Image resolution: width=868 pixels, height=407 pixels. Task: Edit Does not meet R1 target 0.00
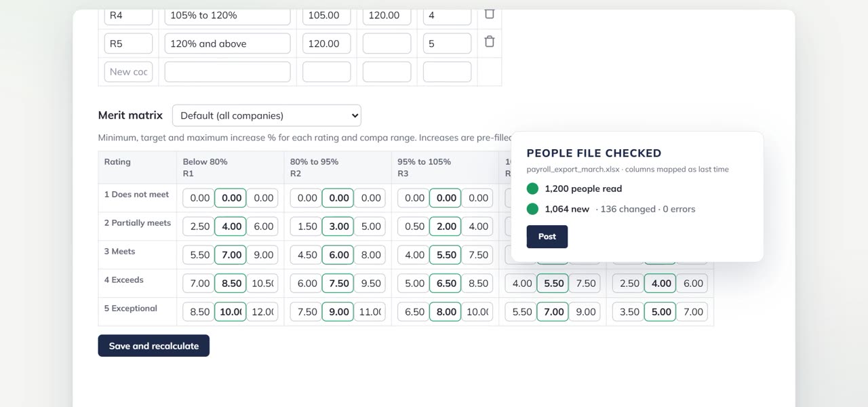[231, 198]
